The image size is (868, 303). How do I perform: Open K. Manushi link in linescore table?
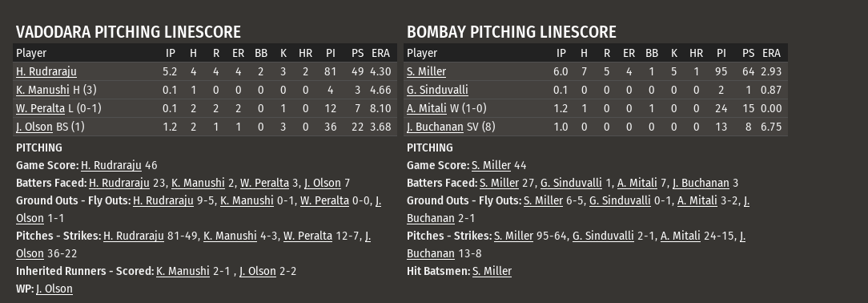click(42, 90)
